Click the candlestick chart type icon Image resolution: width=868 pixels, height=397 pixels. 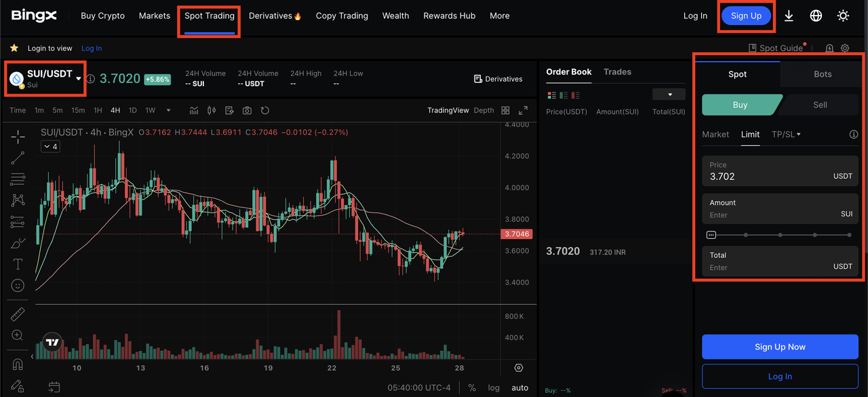coord(212,111)
